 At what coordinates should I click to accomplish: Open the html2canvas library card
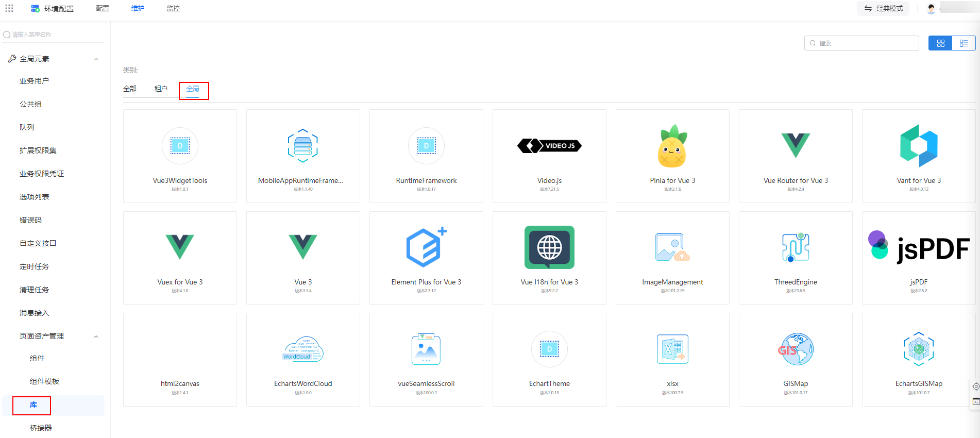180,360
